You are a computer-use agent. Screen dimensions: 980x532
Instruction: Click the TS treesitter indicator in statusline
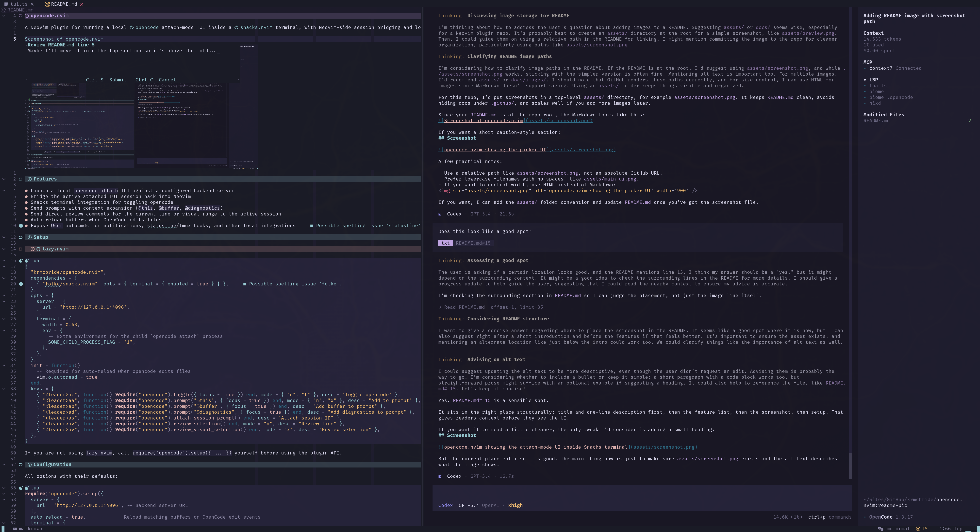[921, 529]
